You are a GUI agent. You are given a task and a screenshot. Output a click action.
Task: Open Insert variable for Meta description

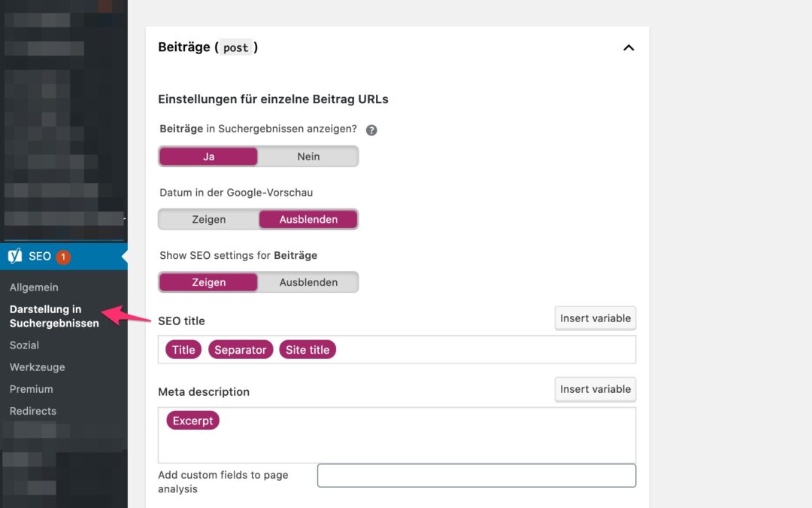[x=595, y=389]
